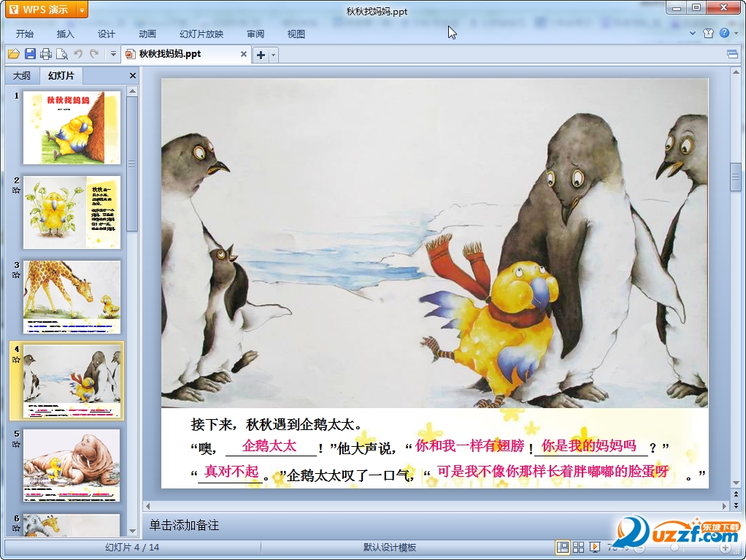Select slide 1 title thumbnail
Screen dimensions: 746x560
(72, 128)
